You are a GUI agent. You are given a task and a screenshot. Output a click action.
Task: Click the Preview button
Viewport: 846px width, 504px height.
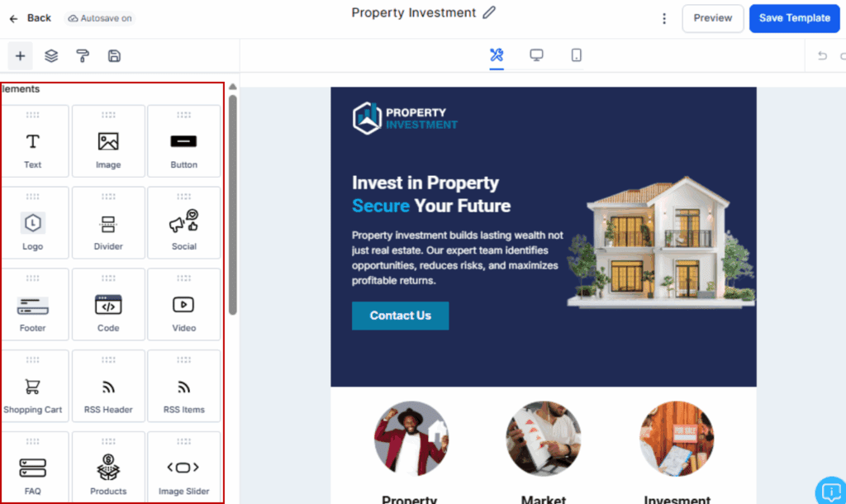tap(713, 18)
